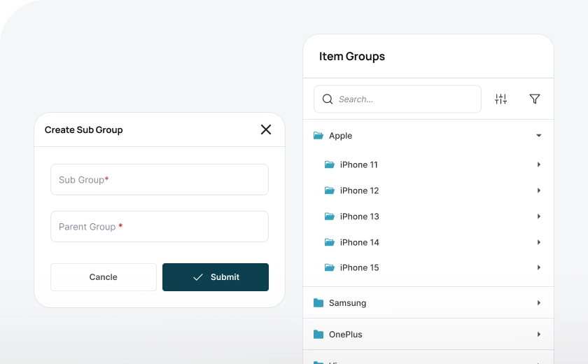Select the iPhone 11 label

tap(359, 164)
